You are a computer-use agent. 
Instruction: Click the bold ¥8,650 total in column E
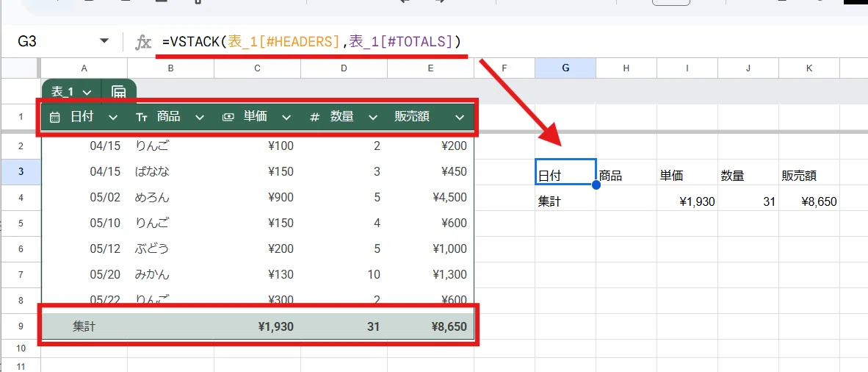(448, 326)
